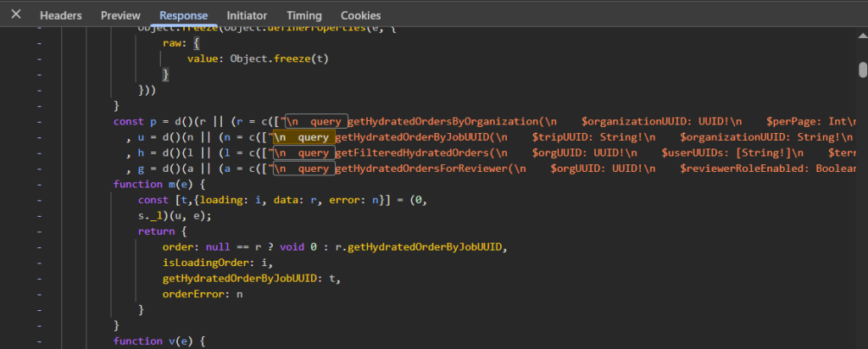
Task: Click the orderError: n line
Action: pos(203,294)
